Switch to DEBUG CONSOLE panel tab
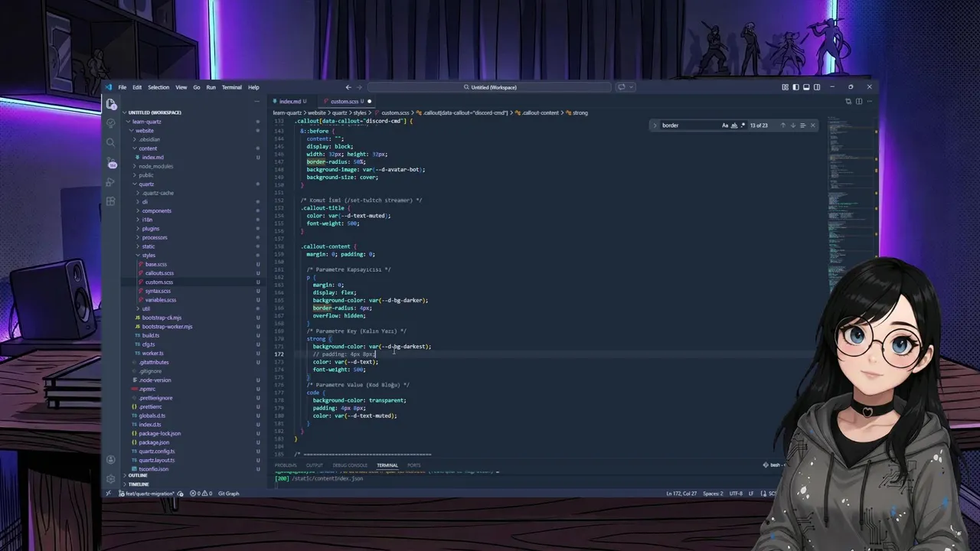980x551 pixels. (x=350, y=465)
